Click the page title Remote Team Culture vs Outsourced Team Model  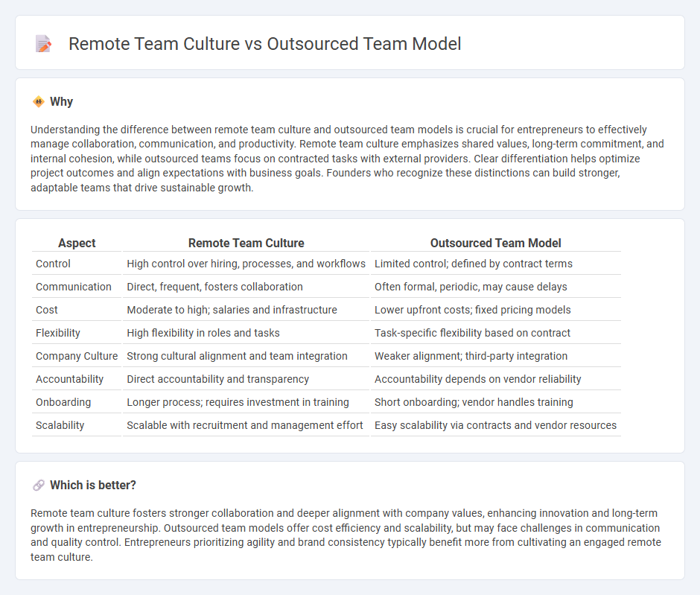coord(264,44)
